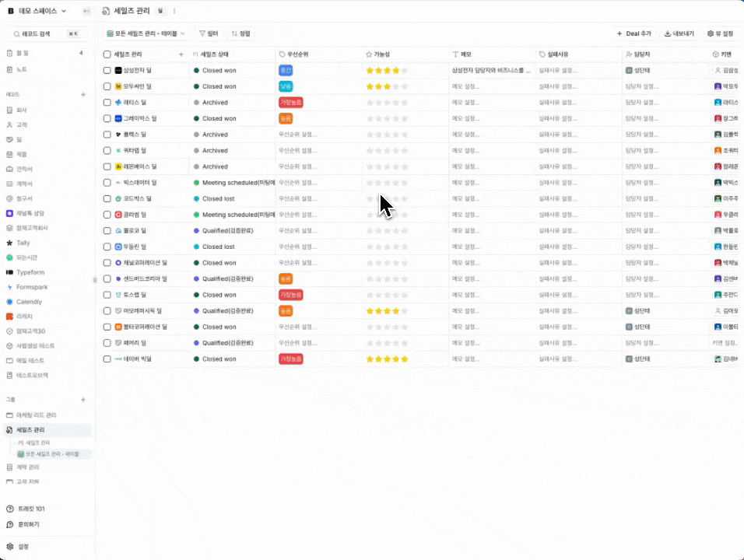Viewport: 744px width, 560px height.
Task: Check the 삼성전자 딜 row checkbox
Action: [107, 71]
